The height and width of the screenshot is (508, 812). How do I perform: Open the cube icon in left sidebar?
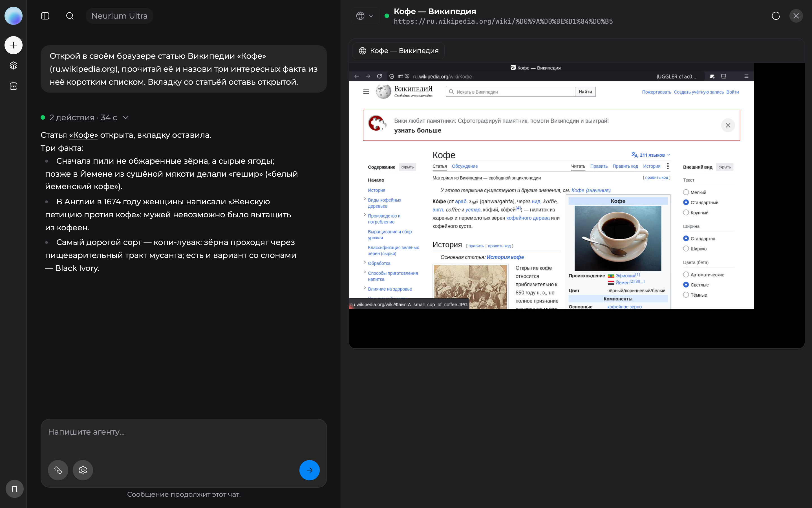(x=14, y=65)
